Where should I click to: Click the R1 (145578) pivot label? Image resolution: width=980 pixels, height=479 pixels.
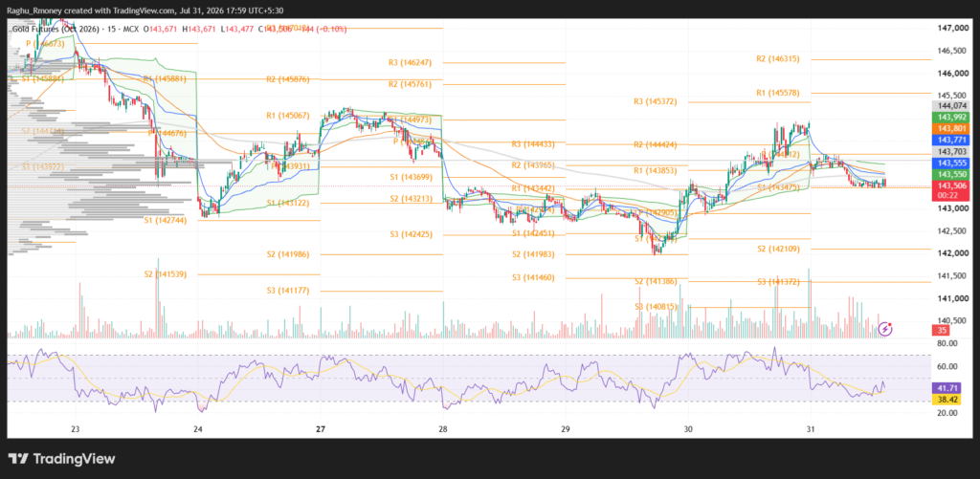coord(777,93)
